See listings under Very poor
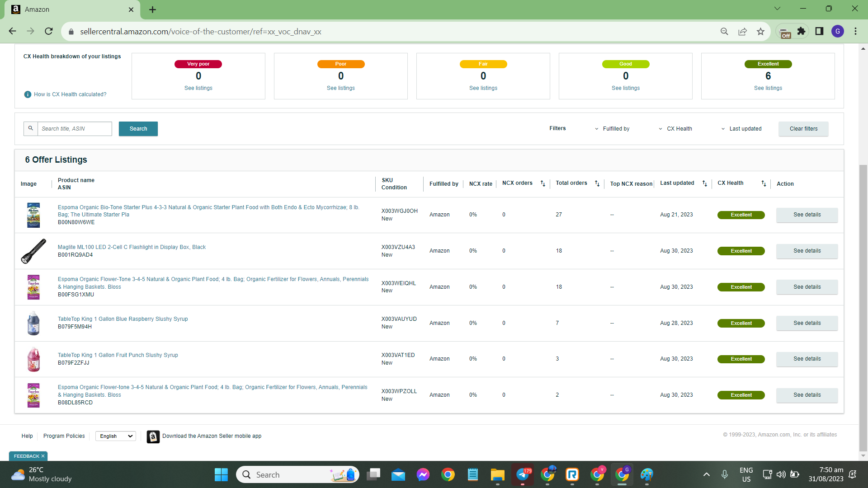Screen dimensions: 868x488 pos(198,88)
